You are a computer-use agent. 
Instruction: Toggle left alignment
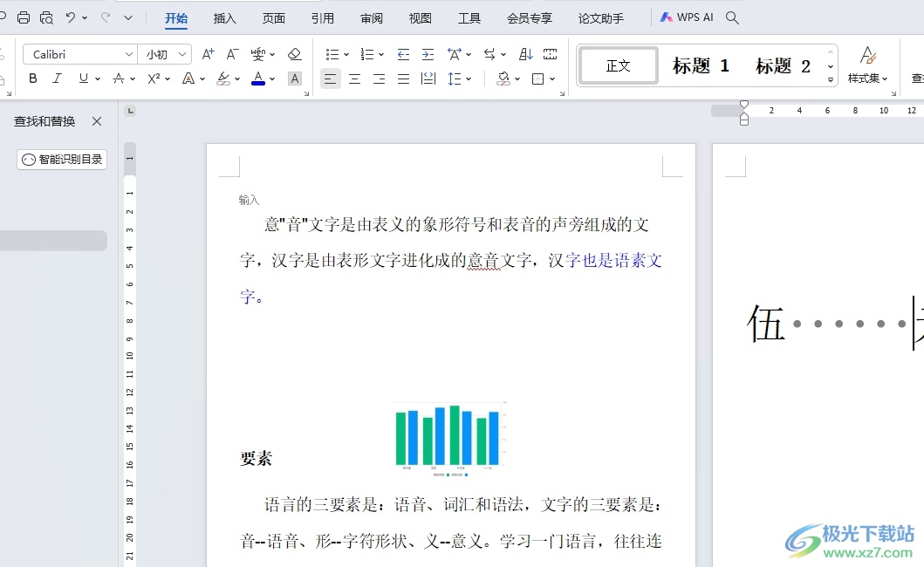click(x=331, y=79)
